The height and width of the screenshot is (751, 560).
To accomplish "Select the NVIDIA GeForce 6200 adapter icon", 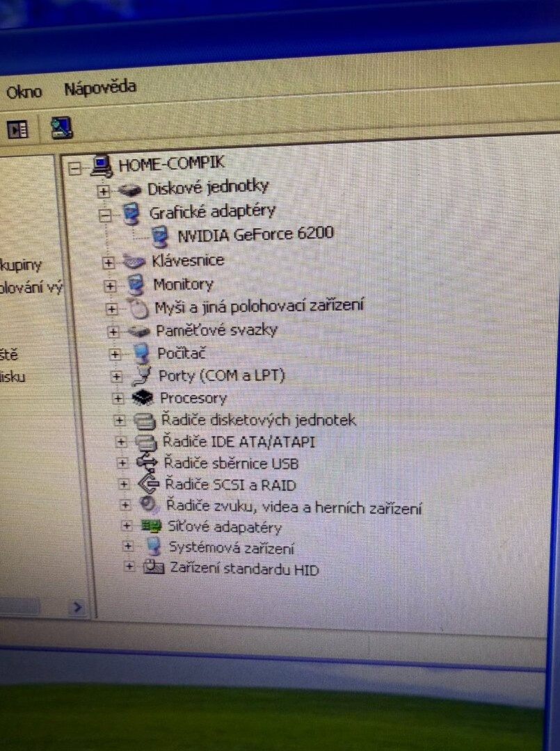I will coord(159,235).
